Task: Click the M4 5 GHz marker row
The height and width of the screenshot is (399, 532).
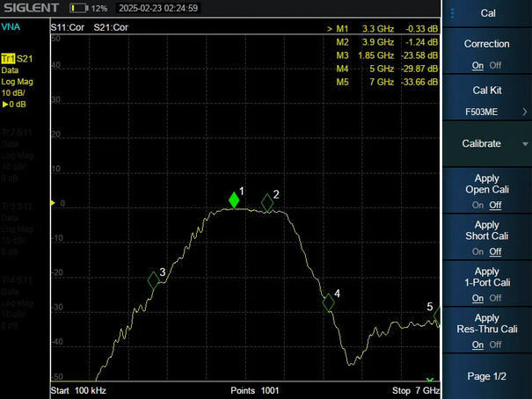Action: coord(387,69)
